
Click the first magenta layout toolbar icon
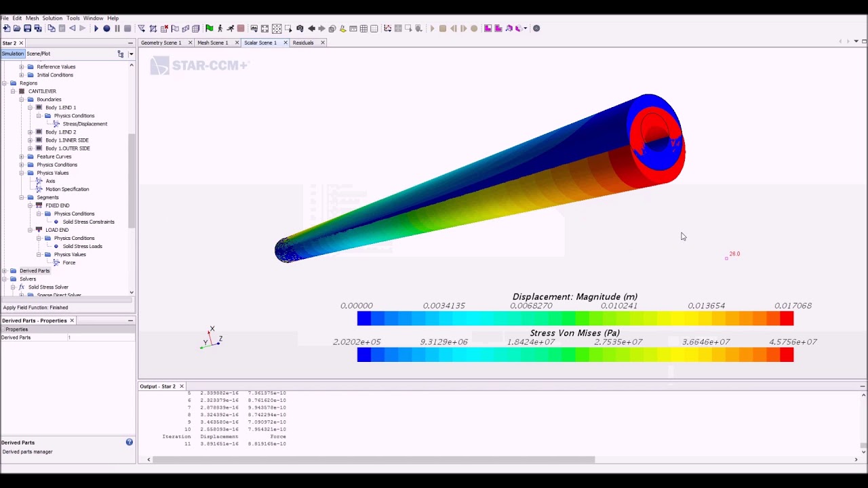[x=488, y=28]
